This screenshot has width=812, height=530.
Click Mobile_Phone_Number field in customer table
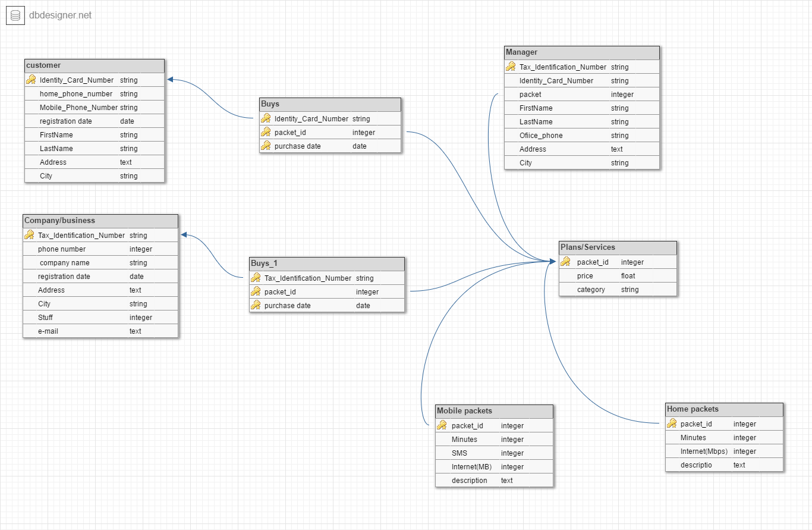[95, 108]
